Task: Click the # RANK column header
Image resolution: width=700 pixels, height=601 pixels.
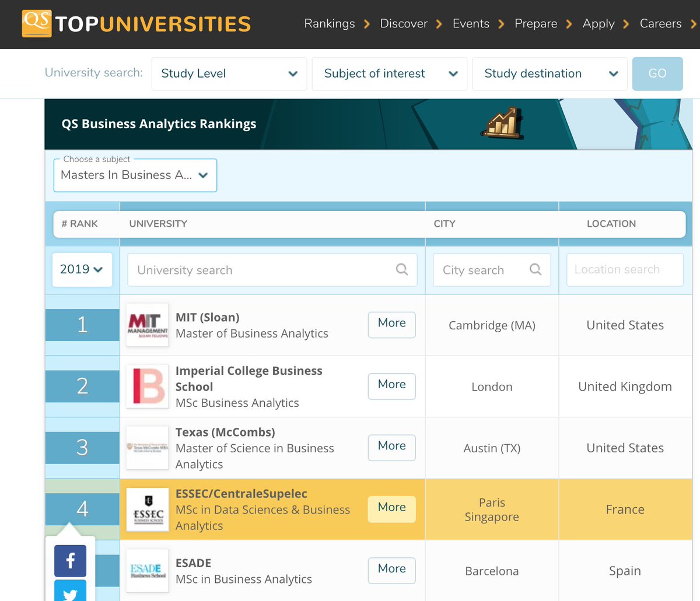Action: [x=80, y=224]
